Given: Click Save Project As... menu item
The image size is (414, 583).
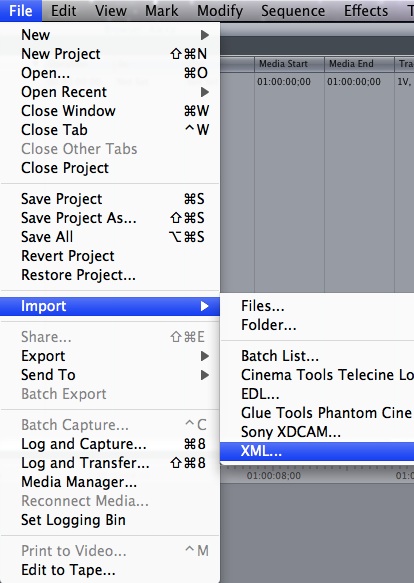Looking at the screenshot, I should coord(110,218).
